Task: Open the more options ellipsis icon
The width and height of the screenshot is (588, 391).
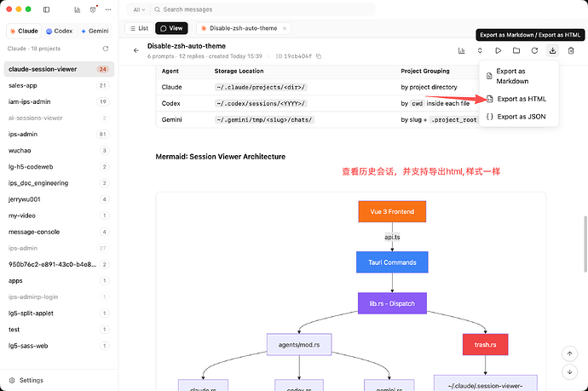Action: pyautogui.click(x=108, y=9)
